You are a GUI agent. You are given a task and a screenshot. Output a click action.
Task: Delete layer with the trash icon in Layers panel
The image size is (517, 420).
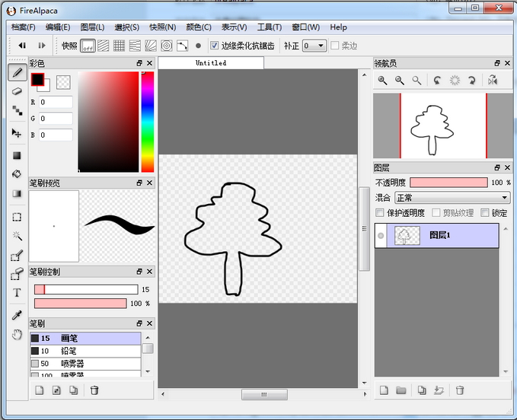click(460, 390)
